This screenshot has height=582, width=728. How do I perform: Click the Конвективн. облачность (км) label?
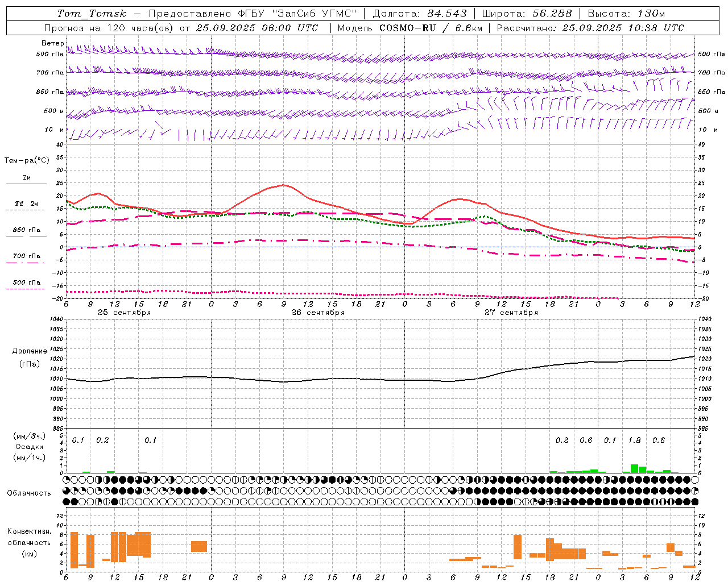tap(29, 542)
